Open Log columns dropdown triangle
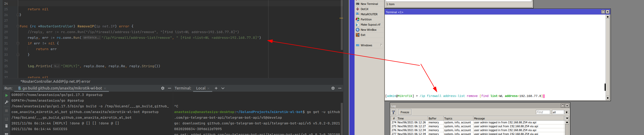Image resolution: width=644 pixels, height=135 pixels. [567, 118]
